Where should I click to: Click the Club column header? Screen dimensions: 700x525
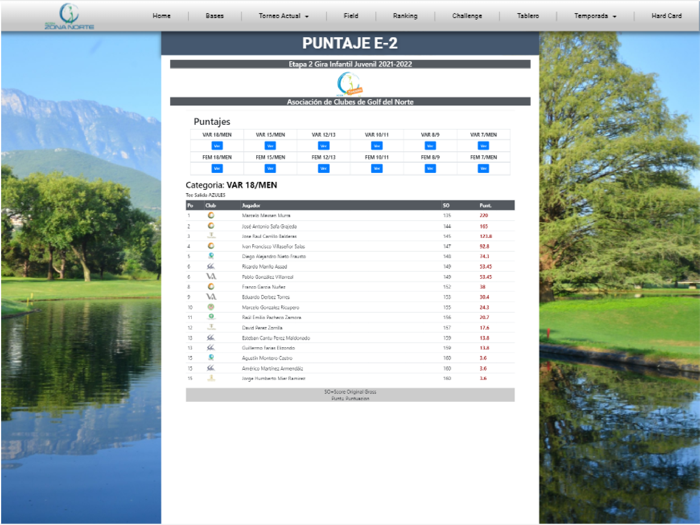pyautogui.click(x=211, y=205)
